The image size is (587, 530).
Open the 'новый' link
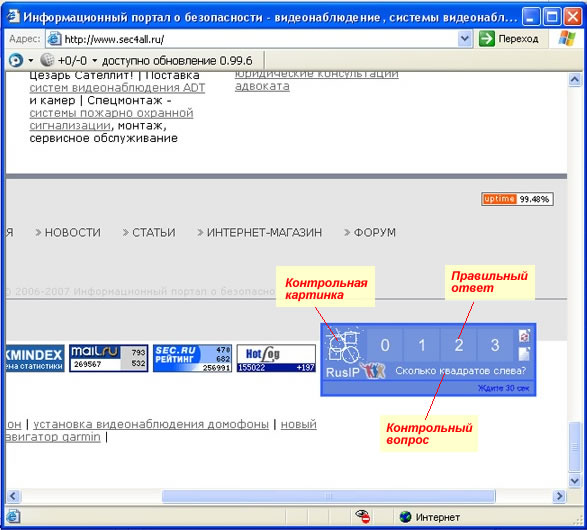[299, 424]
